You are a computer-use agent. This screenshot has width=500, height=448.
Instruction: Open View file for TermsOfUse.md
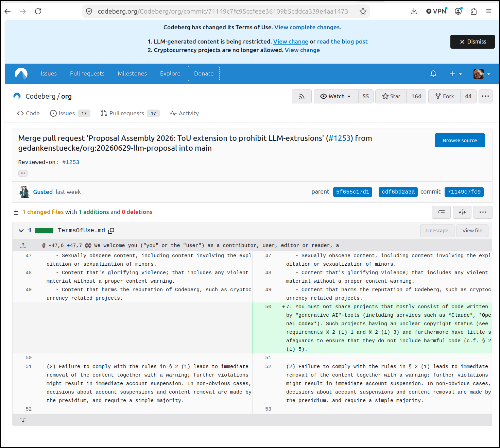[x=472, y=231]
